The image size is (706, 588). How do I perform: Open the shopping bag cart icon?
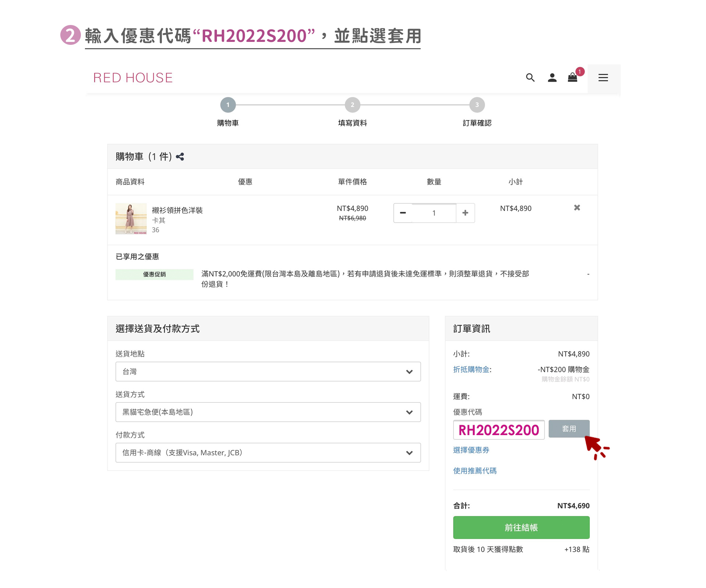(x=573, y=78)
